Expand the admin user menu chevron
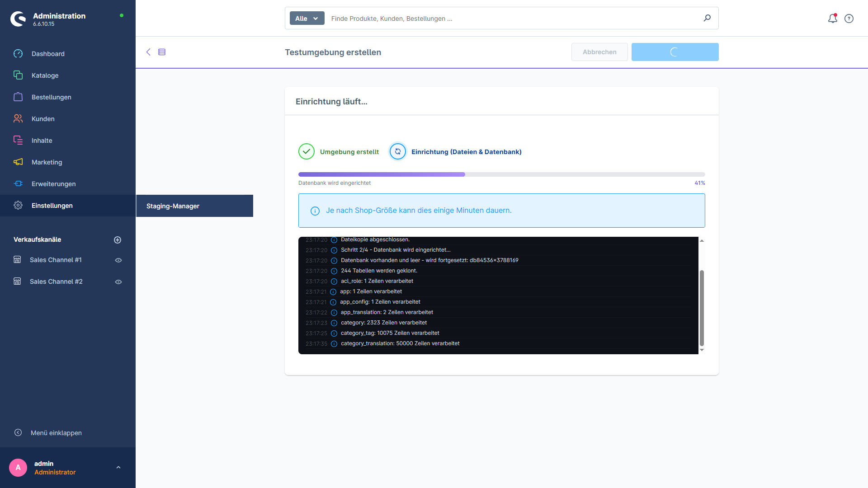 point(118,468)
